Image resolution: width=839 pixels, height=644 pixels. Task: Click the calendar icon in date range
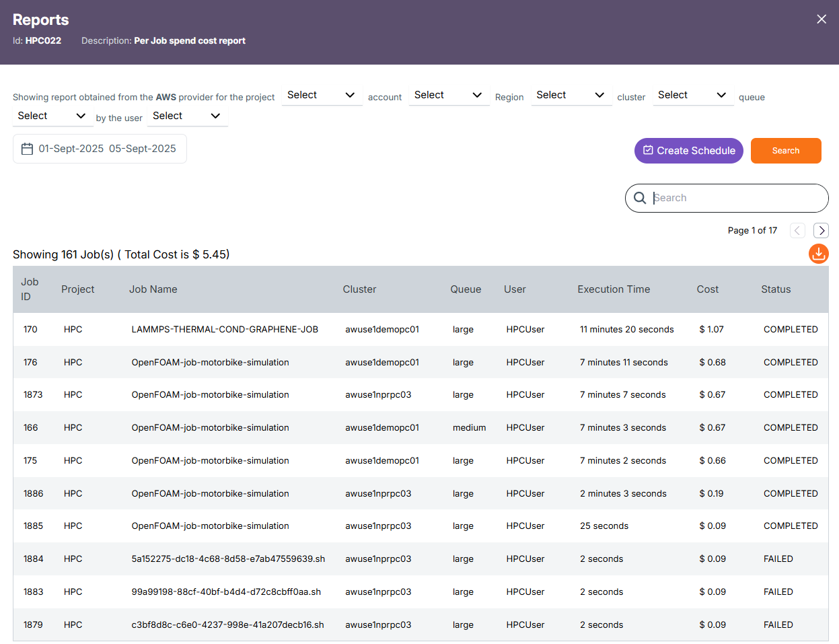(x=27, y=149)
